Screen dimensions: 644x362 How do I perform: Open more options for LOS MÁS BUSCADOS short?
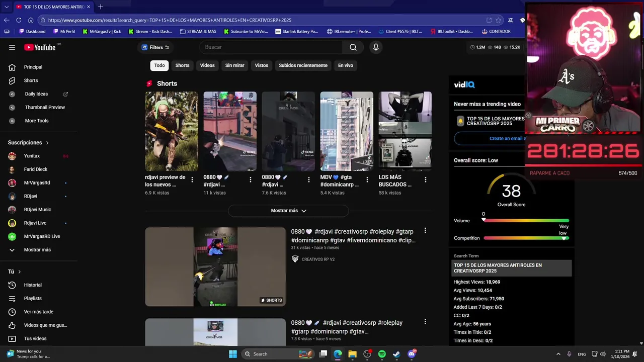point(426,179)
